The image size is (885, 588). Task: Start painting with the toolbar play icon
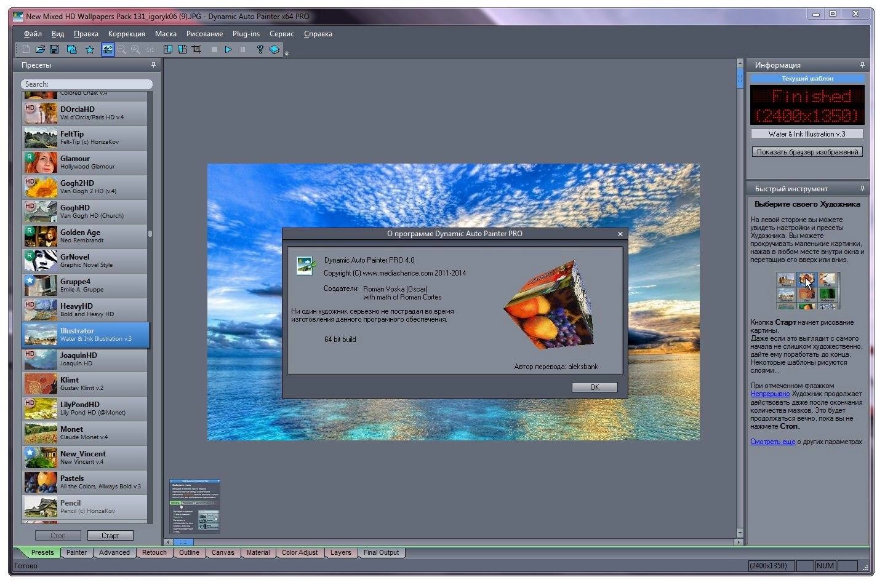pos(228,50)
